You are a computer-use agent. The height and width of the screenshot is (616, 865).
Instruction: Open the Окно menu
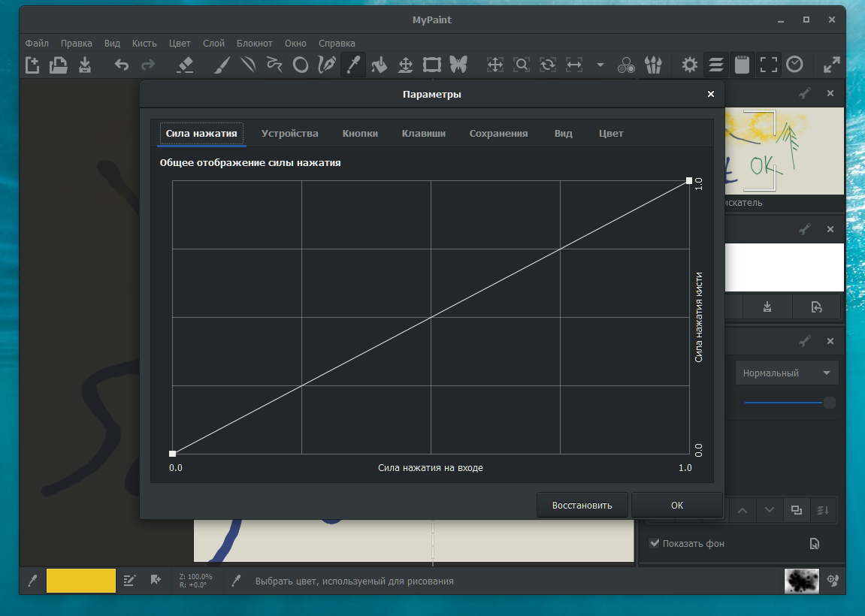click(x=295, y=43)
